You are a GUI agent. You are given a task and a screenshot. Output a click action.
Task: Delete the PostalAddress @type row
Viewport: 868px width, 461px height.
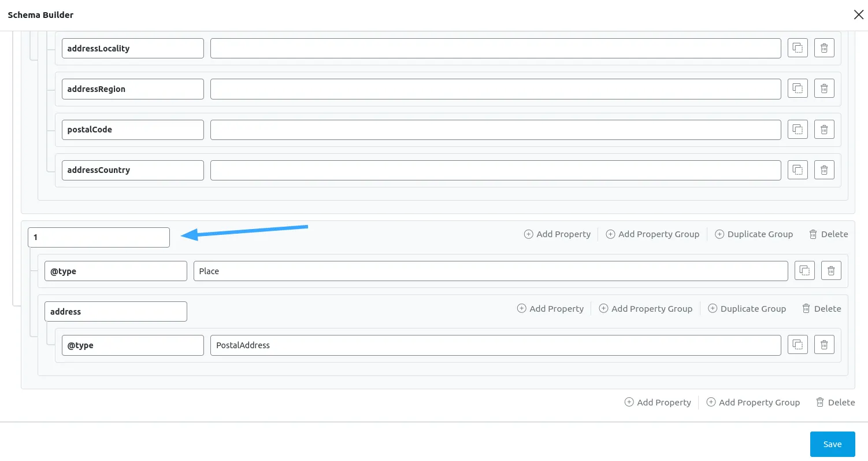point(824,345)
